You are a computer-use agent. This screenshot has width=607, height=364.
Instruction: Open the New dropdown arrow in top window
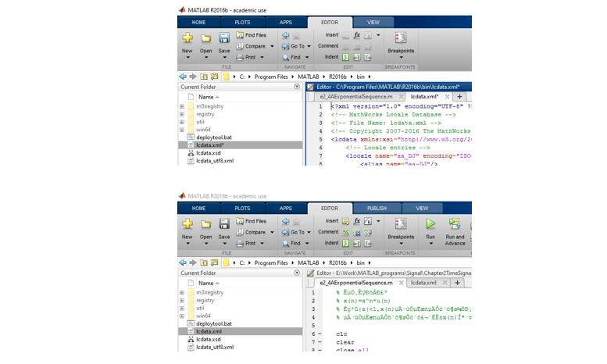click(187, 58)
